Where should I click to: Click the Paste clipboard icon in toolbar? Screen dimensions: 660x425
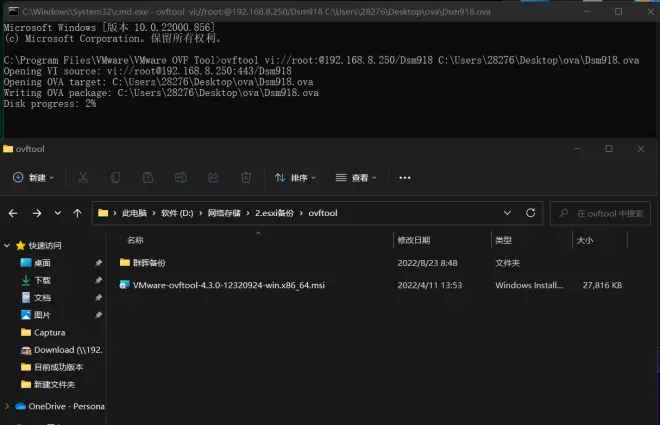(148, 178)
